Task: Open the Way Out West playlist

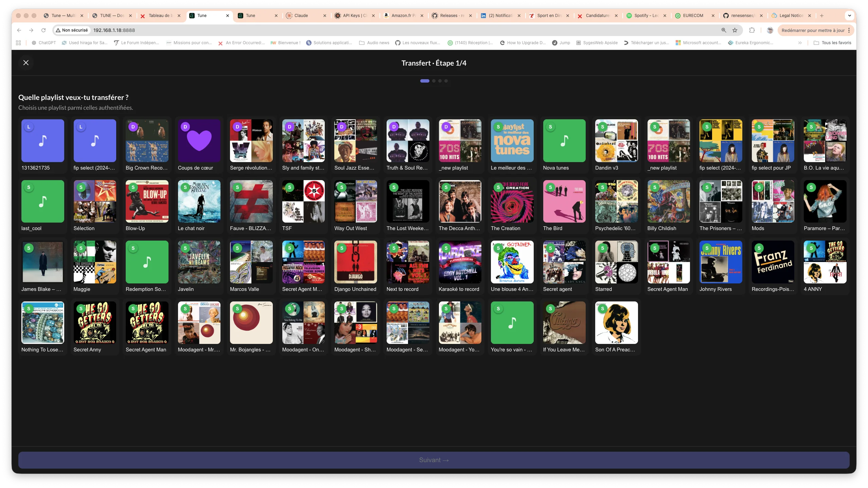Action: 355,206
